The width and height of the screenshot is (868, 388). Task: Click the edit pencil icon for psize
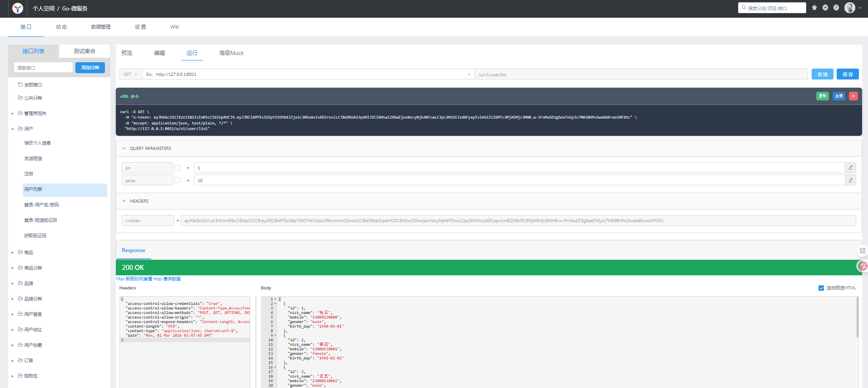coord(850,180)
